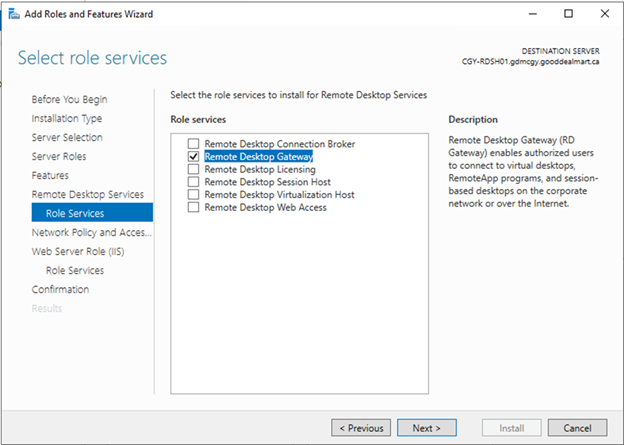624x445 pixels.
Task: Click the Next button
Action: (427, 428)
